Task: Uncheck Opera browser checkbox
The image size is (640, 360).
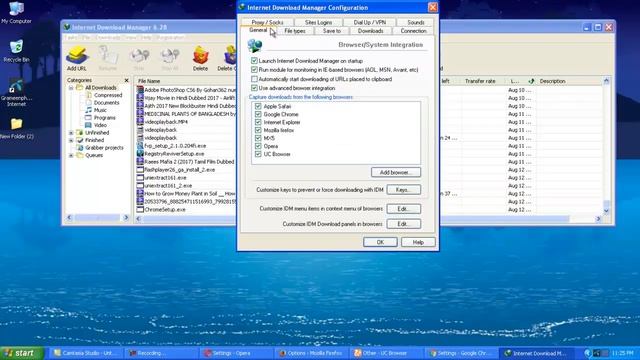Action: pyautogui.click(x=258, y=146)
